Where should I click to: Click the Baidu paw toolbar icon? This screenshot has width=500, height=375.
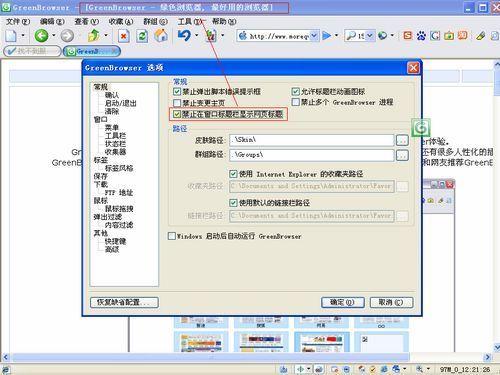pyautogui.click(x=421, y=35)
